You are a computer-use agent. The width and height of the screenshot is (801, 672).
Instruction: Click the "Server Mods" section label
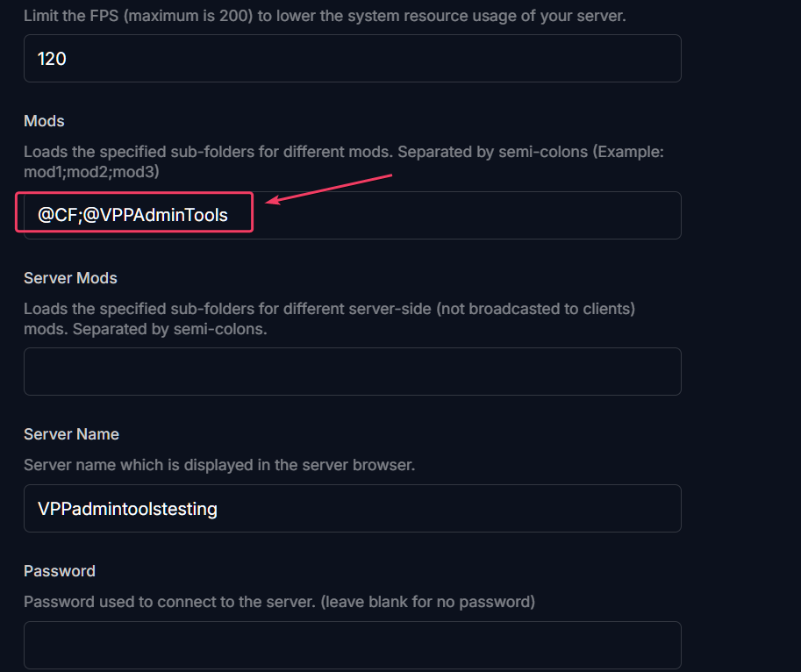click(x=70, y=278)
